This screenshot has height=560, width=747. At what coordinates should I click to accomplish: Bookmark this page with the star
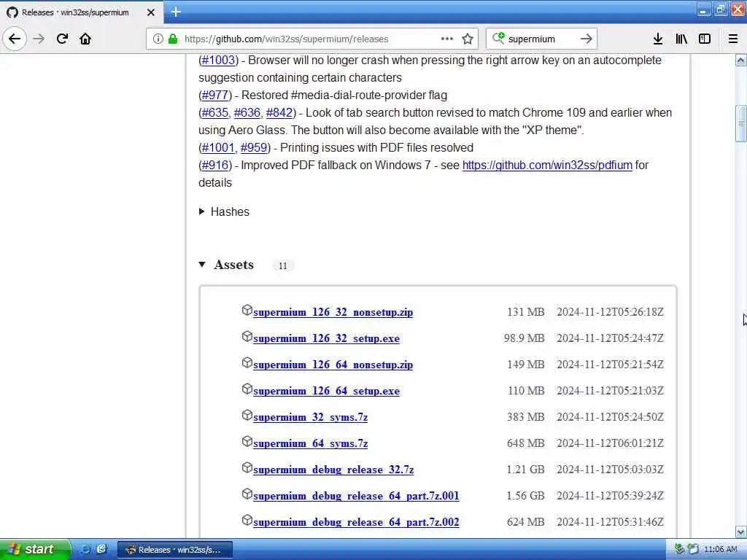point(468,39)
